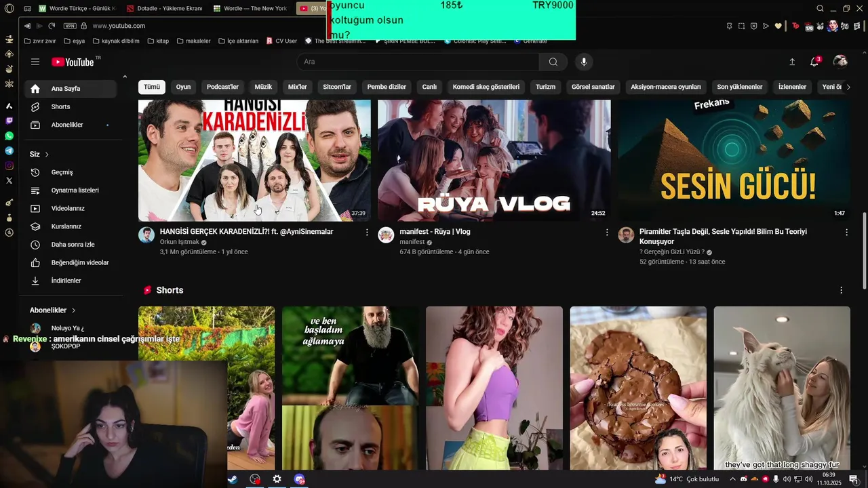868x488 pixels.
Task: Select the Podcast'ler filter chip
Action: [x=222, y=87]
